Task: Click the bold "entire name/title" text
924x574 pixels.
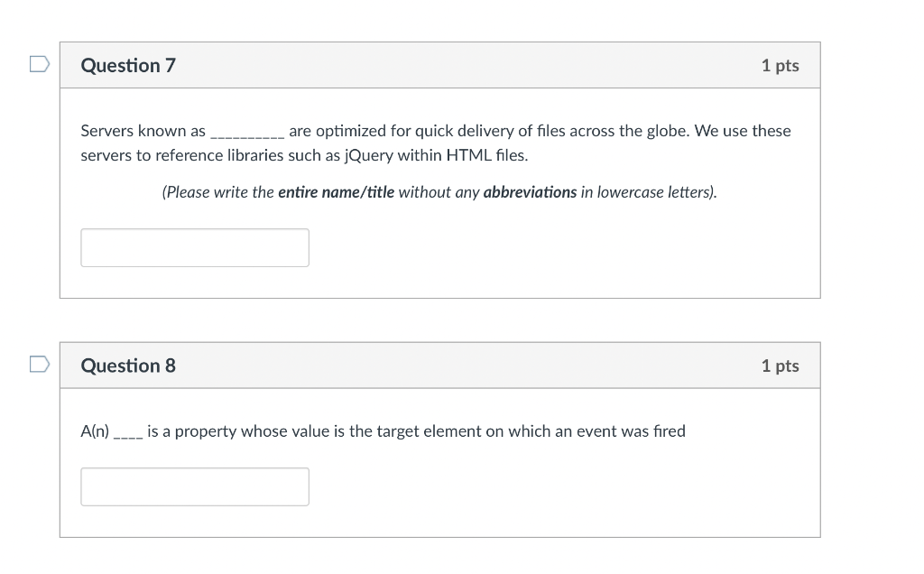Action: (x=336, y=192)
